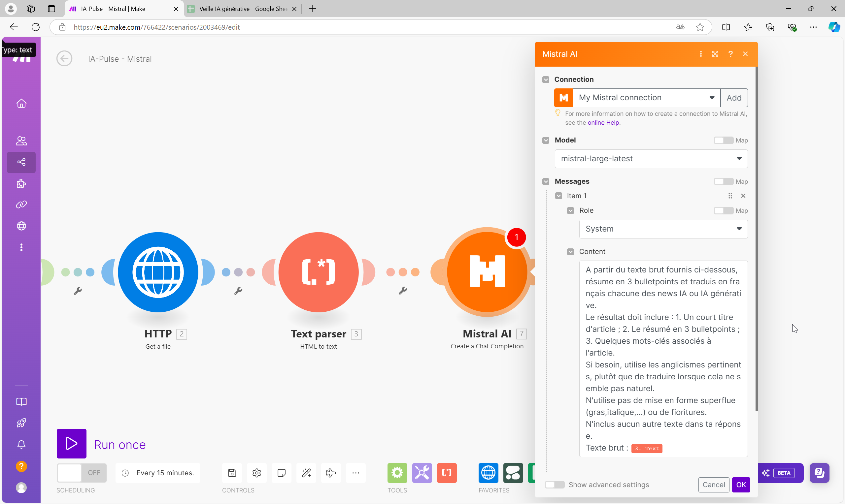Viewport: 845px width, 504px height.
Task: Open the orange Help question mark icon
Action: 21,466
